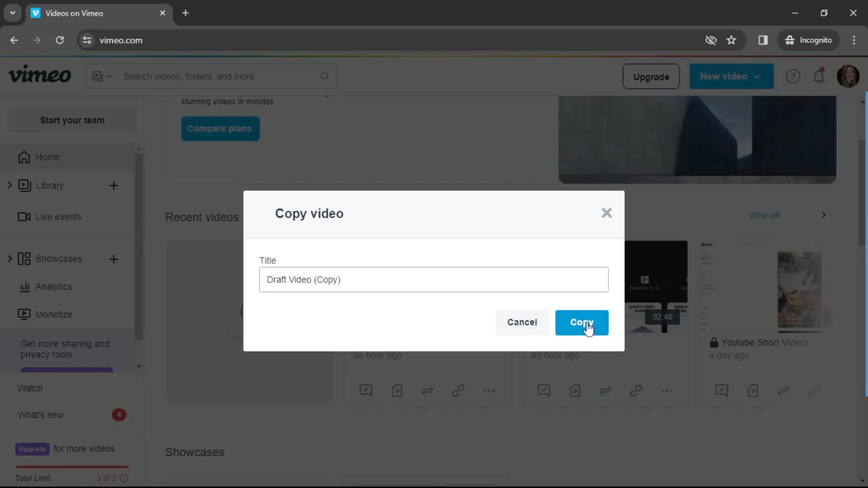This screenshot has width=868, height=488.
Task: Reload the page
Action: [x=60, y=40]
